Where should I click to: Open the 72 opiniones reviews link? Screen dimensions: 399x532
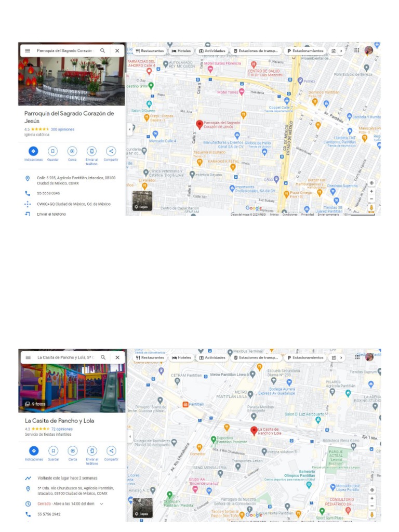(62, 429)
